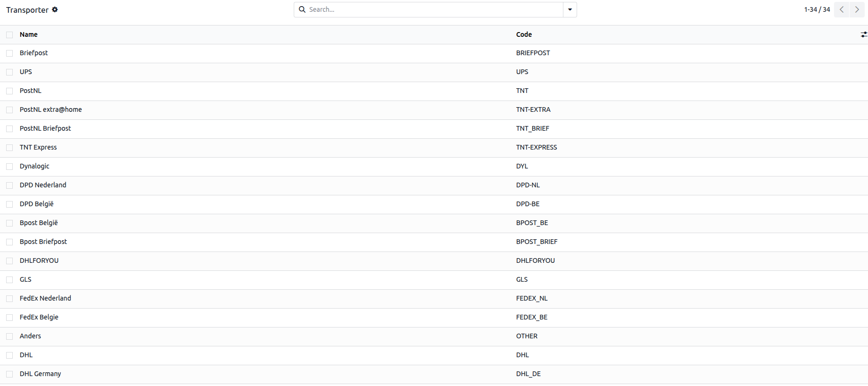Image resolution: width=868 pixels, height=386 pixels.
Task: Check the FedEx Nederland row checkbox
Action: [9, 299]
